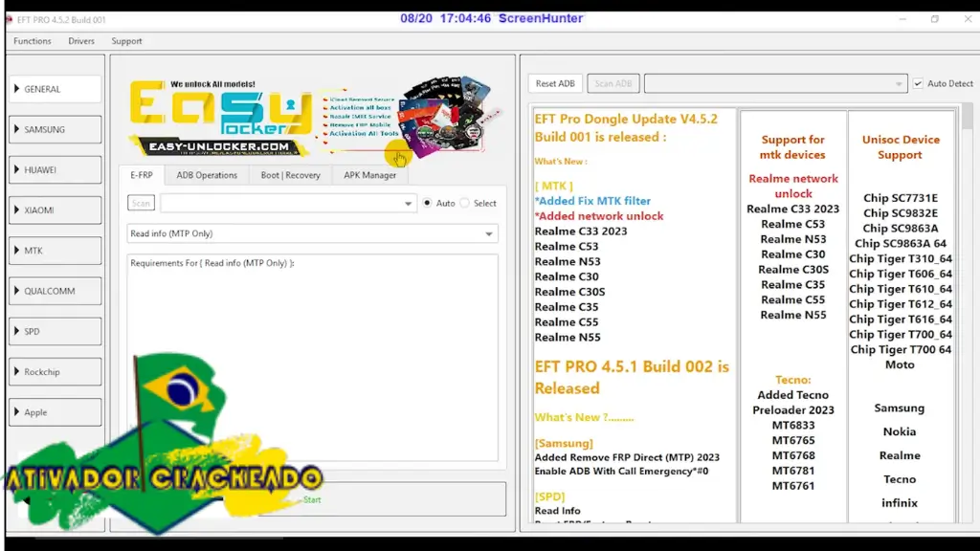
Task: Open the MTK chipset section
Action: click(x=55, y=251)
